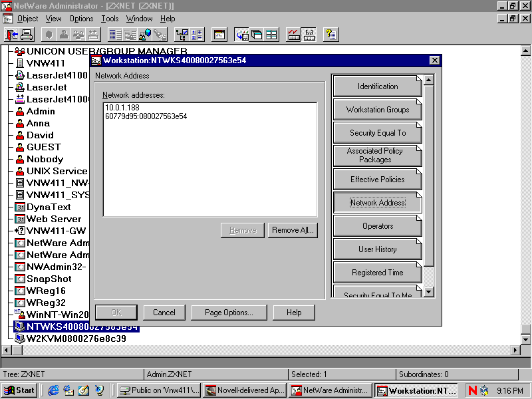Click the Save settings toolbar icon
Viewport: 532px width, 399px height.
click(x=242, y=35)
